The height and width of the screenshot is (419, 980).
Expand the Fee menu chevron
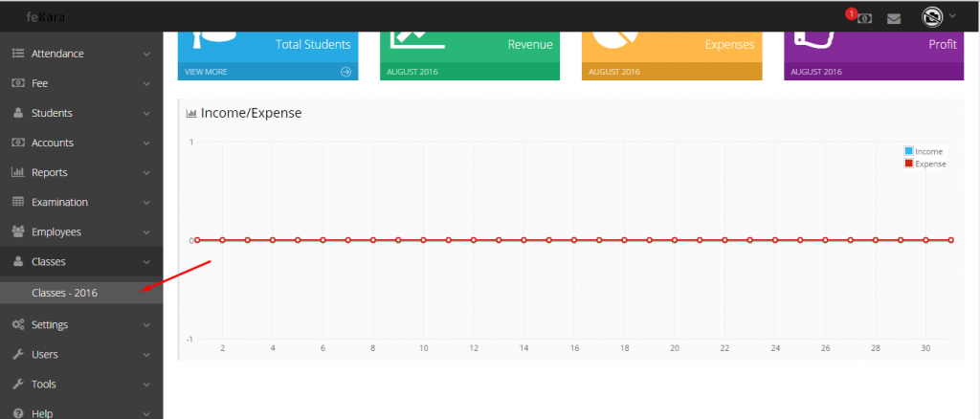tap(146, 83)
